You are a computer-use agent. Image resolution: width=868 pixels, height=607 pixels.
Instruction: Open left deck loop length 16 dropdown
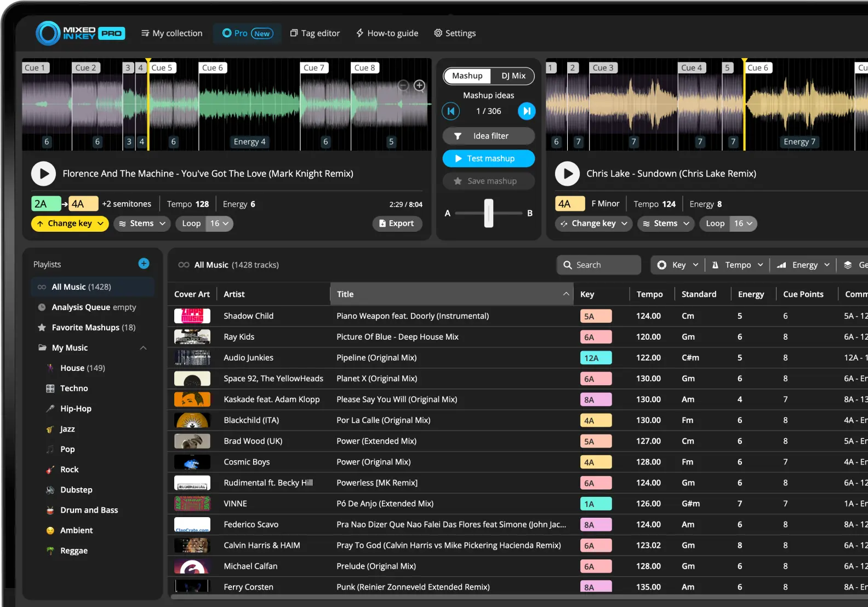tap(219, 224)
